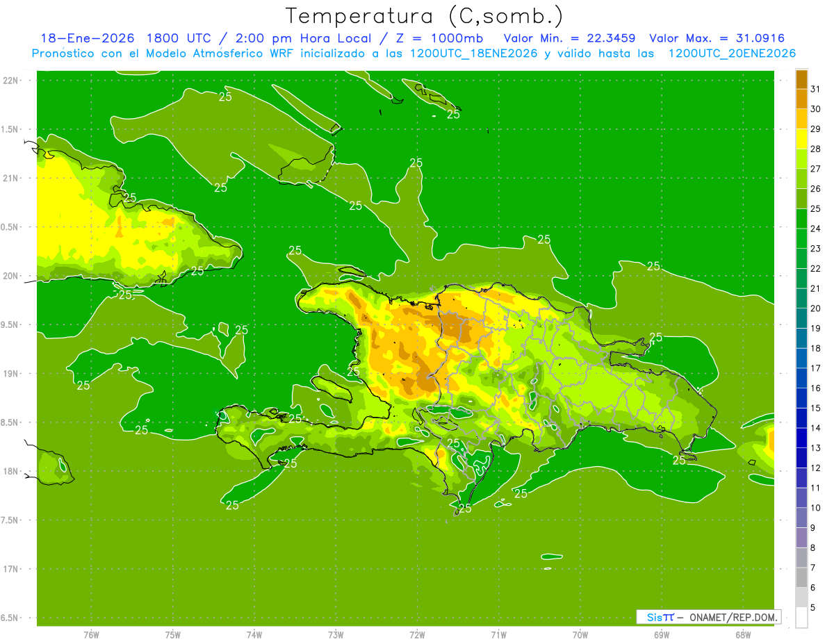Click the '70W' longitude axis label

pos(580,634)
